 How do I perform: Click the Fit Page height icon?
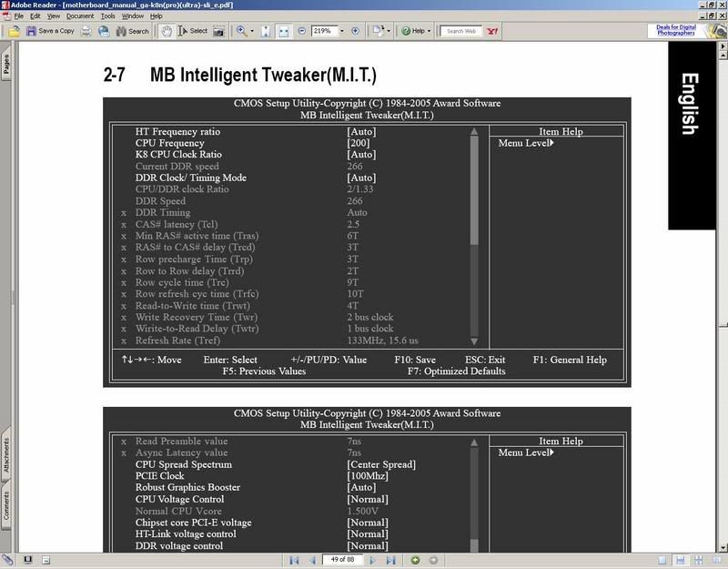pos(266,31)
